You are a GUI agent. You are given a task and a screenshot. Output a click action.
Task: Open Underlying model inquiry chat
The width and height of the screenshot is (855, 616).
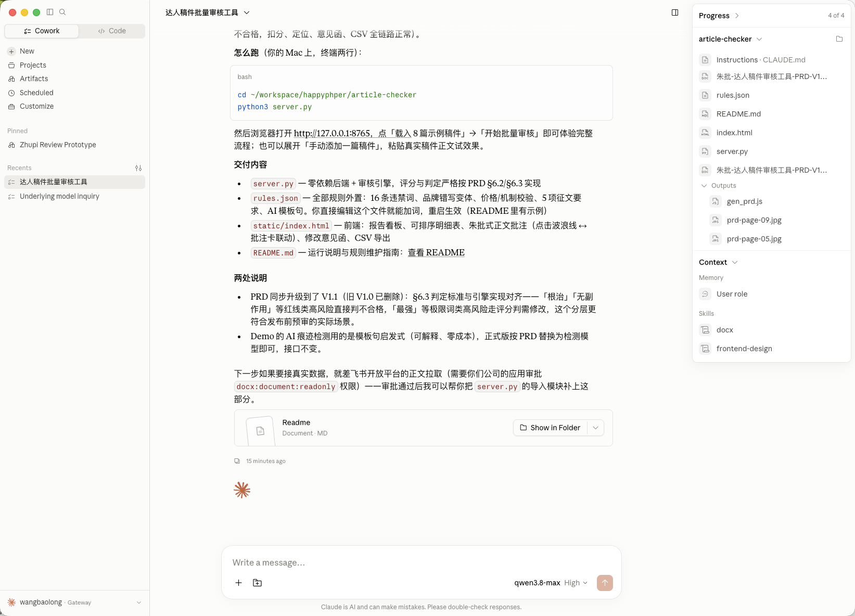(x=74, y=196)
